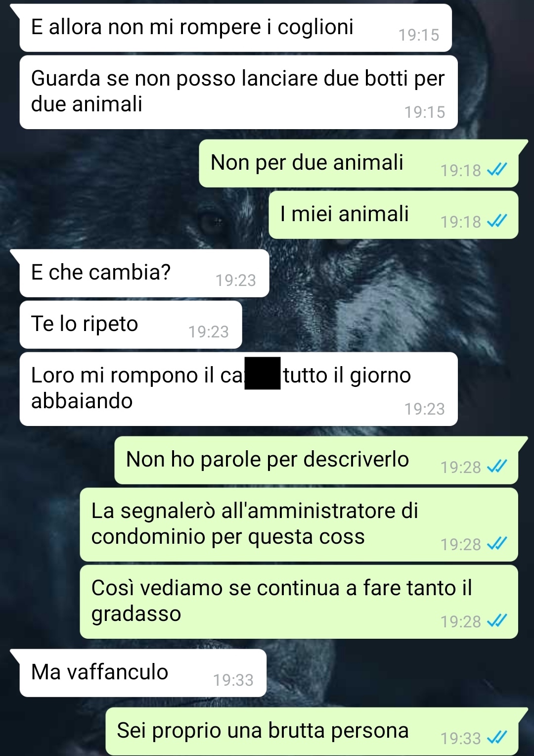The height and width of the screenshot is (756, 534).
Task: Tap read ticks on 'Sei proprio una brutta persona'
Action: coord(497,738)
